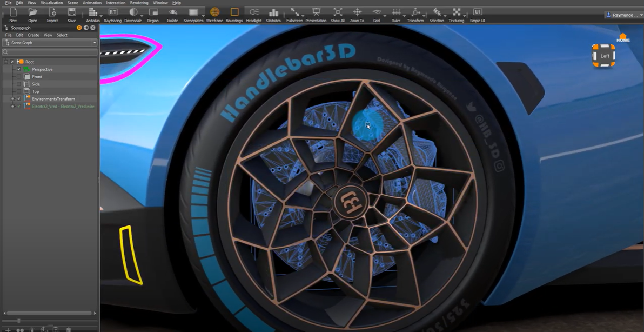The width and height of the screenshot is (644, 332).
Task: Click the orange D icon in Scenegraph header
Action: 79,28
